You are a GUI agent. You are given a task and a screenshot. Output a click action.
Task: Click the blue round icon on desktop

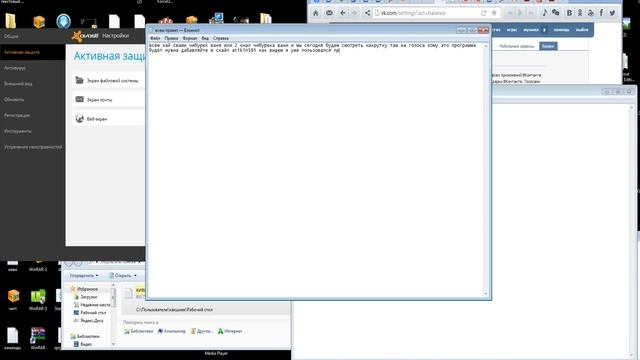coord(63,21)
